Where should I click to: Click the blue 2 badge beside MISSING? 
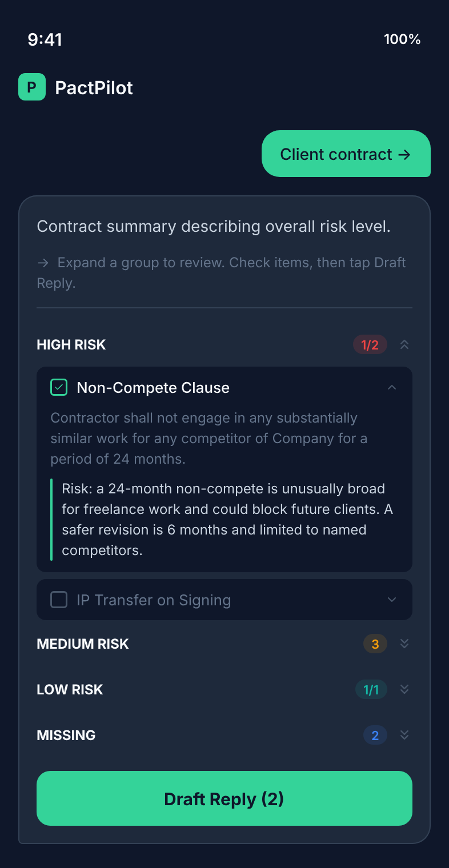pos(375,735)
